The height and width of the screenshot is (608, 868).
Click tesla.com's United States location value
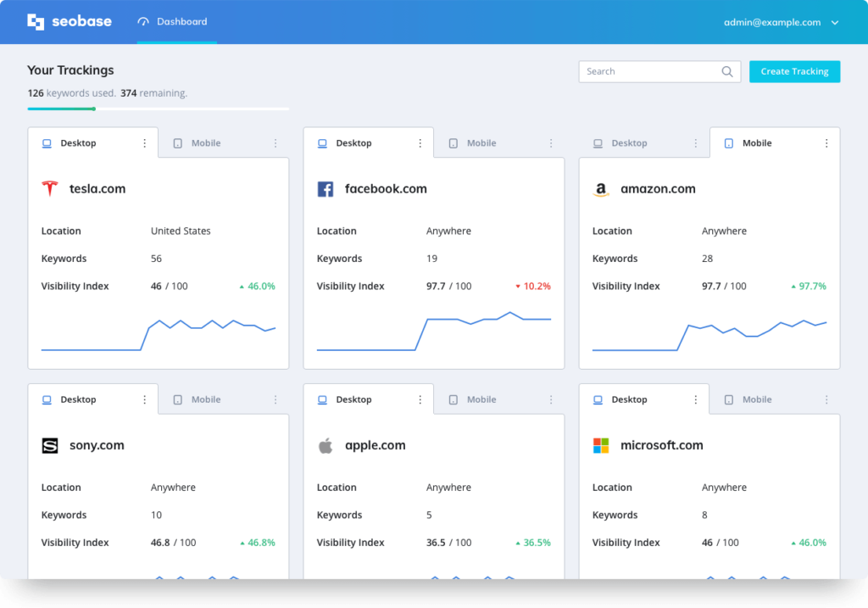(x=181, y=231)
